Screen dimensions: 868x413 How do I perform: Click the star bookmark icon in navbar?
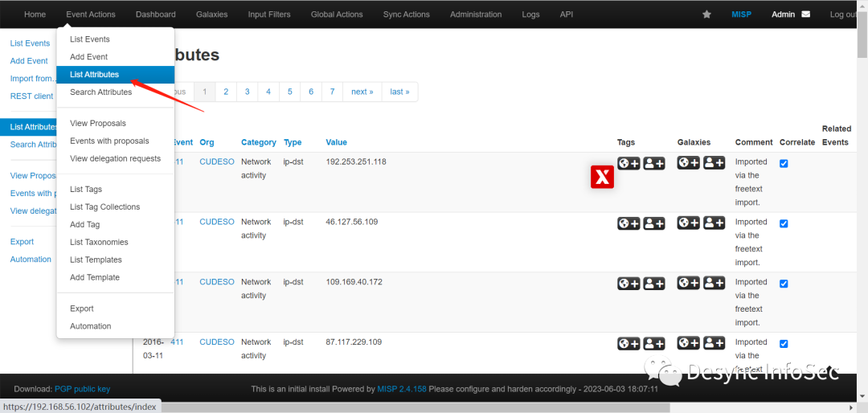(706, 14)
